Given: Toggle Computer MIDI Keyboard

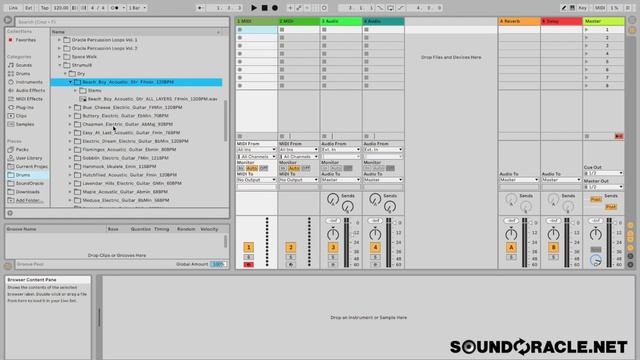Looking at the screenshot, I should click(x=572, y=8).
